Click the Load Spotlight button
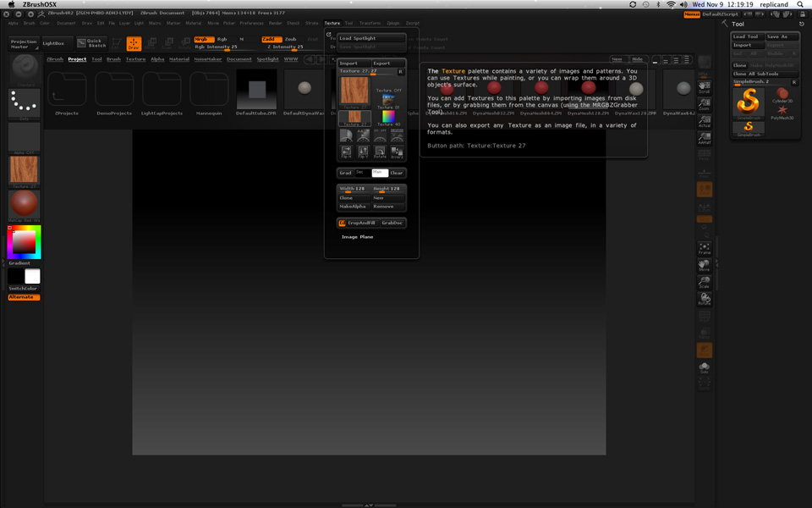This screenshot has width=812, height=508. click(370, 38)
